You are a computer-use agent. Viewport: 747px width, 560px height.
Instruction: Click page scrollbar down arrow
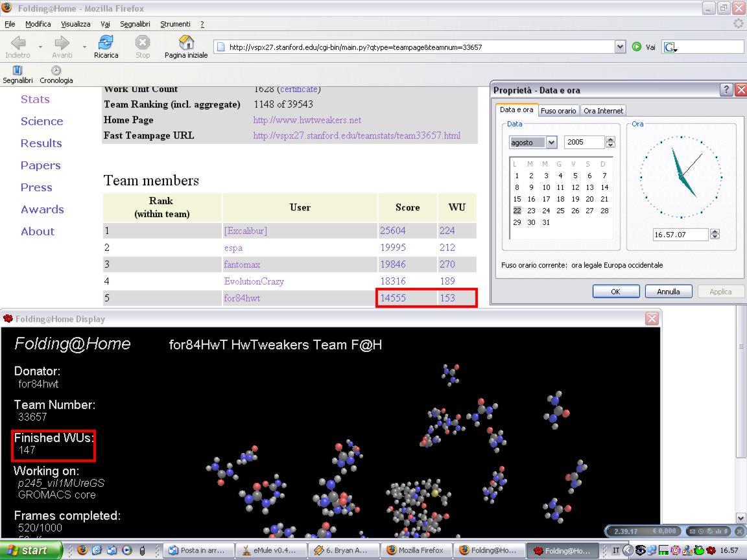741,518
